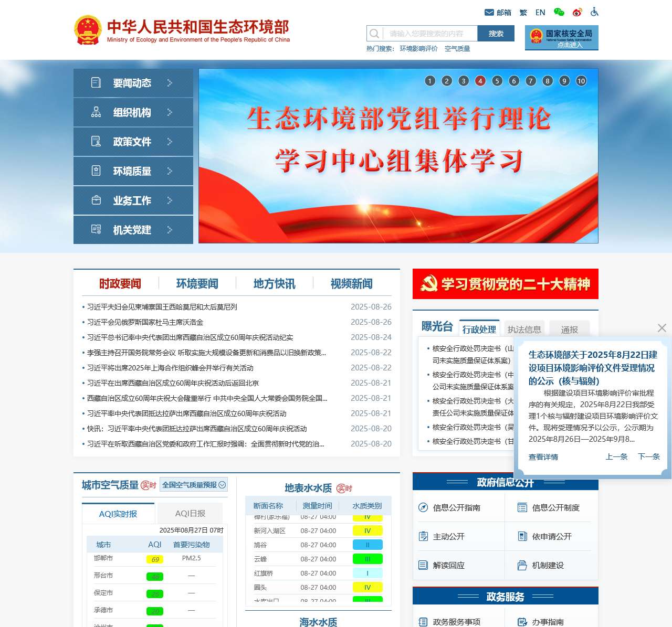672x627 pixels.
Task: Expand the 组织机构 menu chevron
Action: 170,112
